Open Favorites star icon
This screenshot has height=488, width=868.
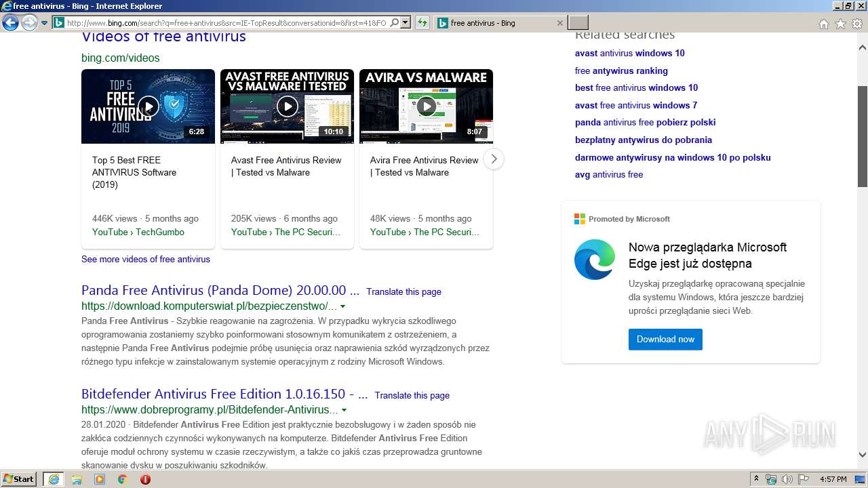(840, 24)
